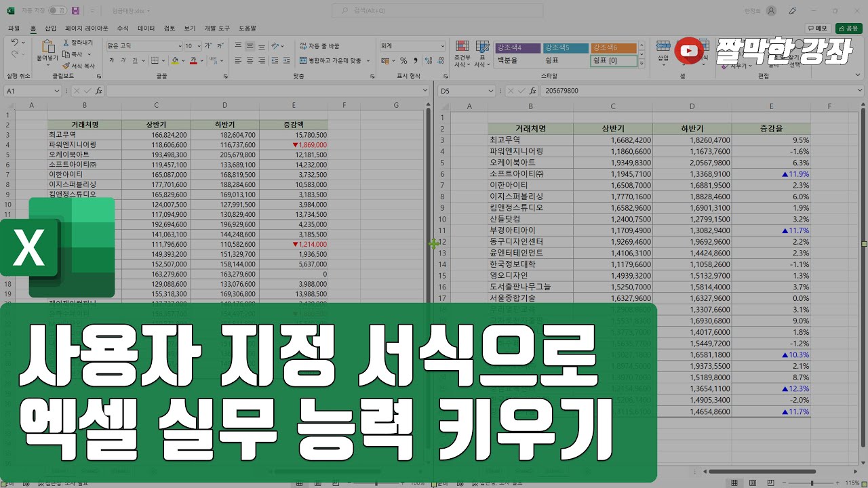Viewport: 868px width, 488px height.
Task: Toggle underline formatting
Action: point(136,60)
